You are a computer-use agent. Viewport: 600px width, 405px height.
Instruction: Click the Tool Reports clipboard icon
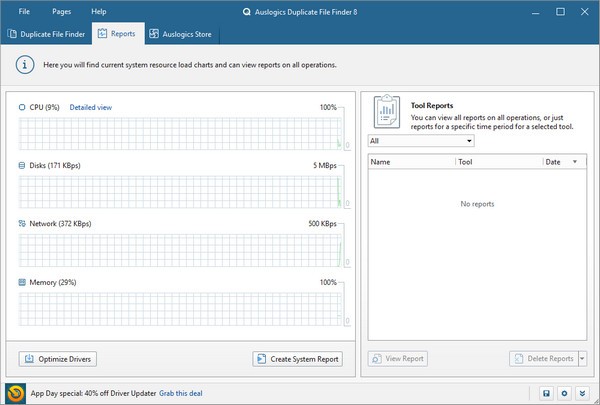387,112
